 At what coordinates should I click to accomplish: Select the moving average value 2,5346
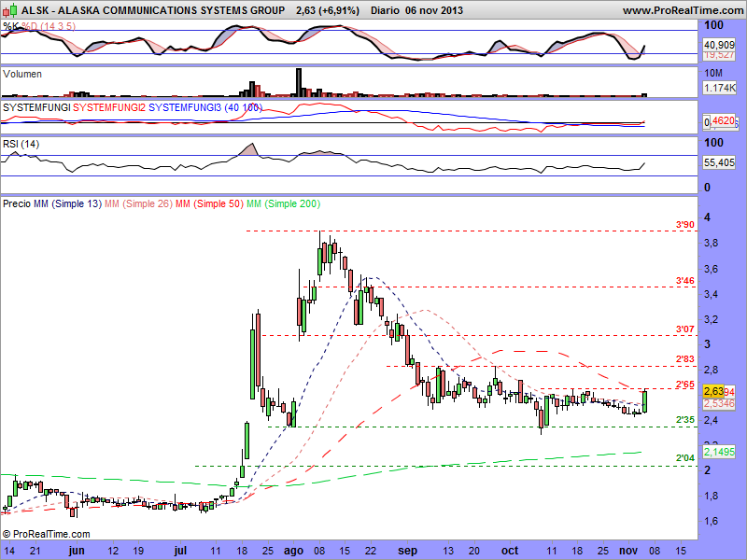pyautogui.click(x=719, y=404)
